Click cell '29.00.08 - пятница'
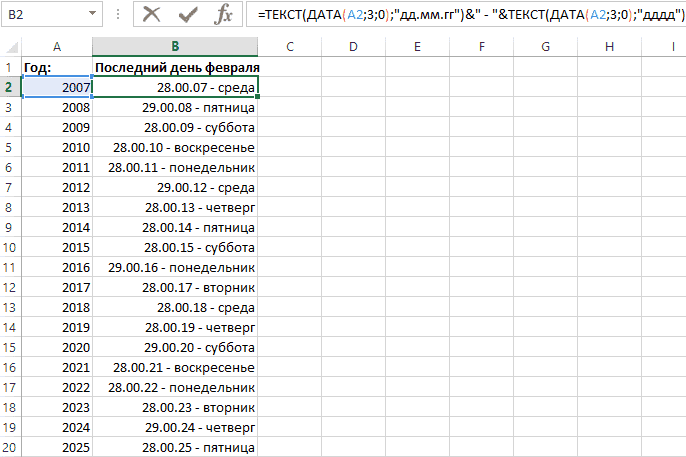Viewport: 686px width, 457px height. [x=175, y=107]
